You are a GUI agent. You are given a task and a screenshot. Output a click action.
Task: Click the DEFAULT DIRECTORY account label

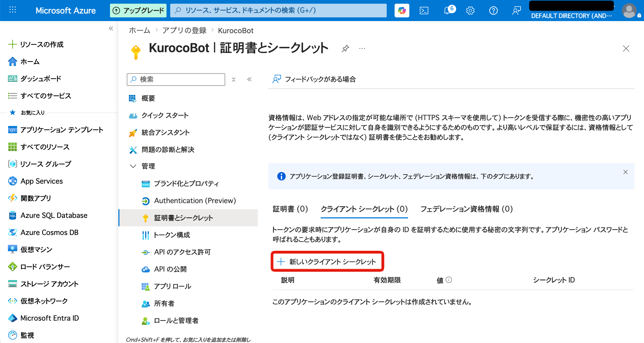coord(571,16)
